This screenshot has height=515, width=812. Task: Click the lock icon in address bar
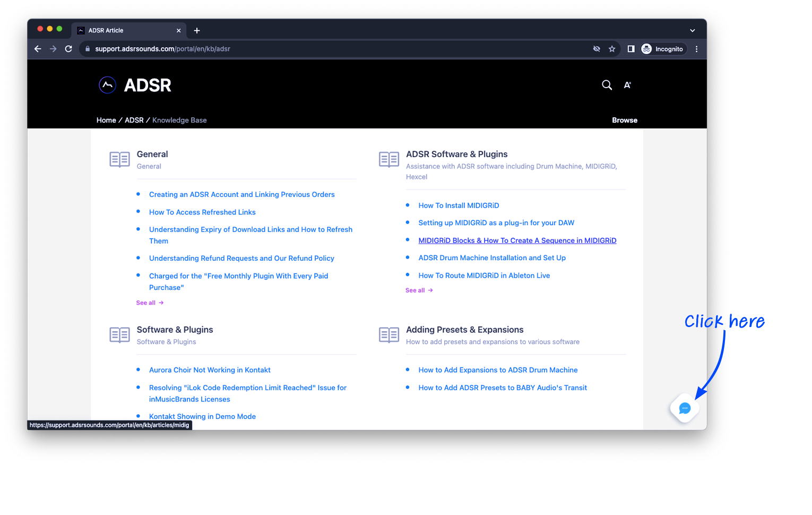coord(88,49)
